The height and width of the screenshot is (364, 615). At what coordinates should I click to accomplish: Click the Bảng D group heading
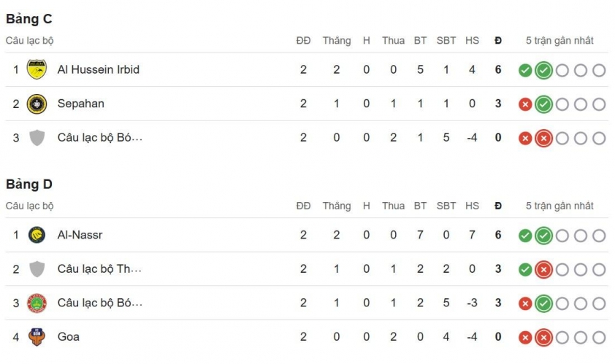28,185
